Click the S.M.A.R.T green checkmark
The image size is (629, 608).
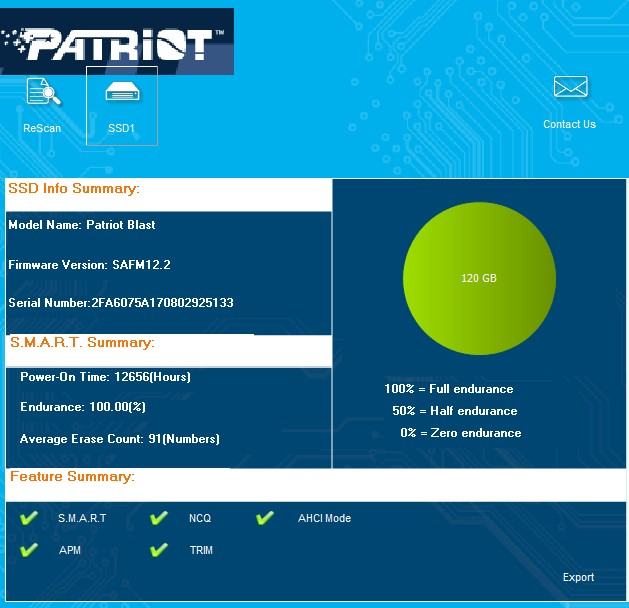(x=29, y=518)
